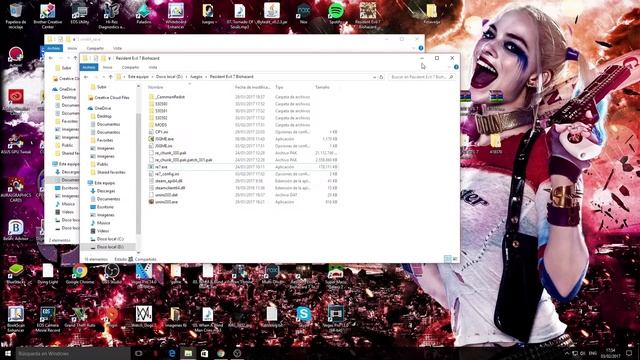The width and height of the screenshot is (640, 360).
Task: Launch Grand Theft Auto V shortcut
Action: pos(80,318)
